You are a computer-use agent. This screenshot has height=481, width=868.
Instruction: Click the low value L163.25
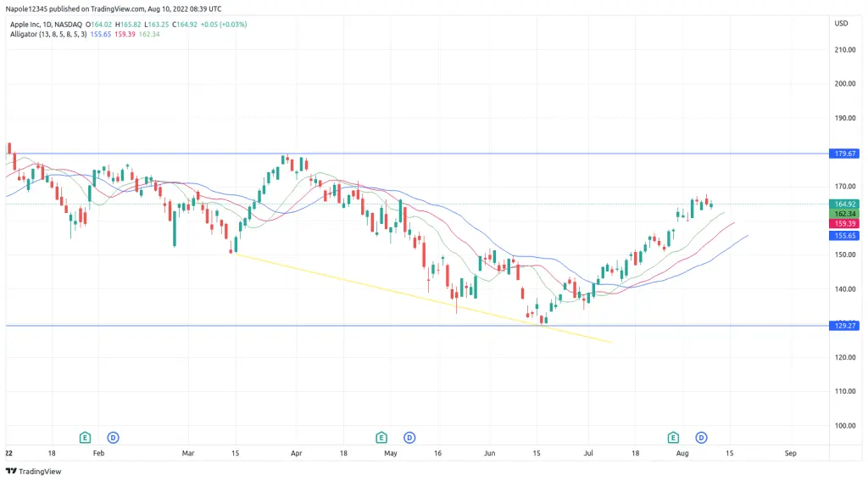click(157, 25)
